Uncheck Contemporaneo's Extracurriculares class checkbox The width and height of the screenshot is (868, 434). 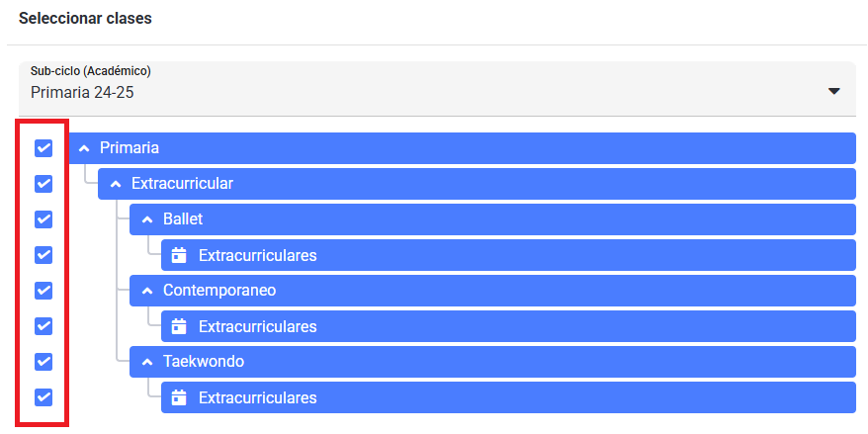[43, 326]
